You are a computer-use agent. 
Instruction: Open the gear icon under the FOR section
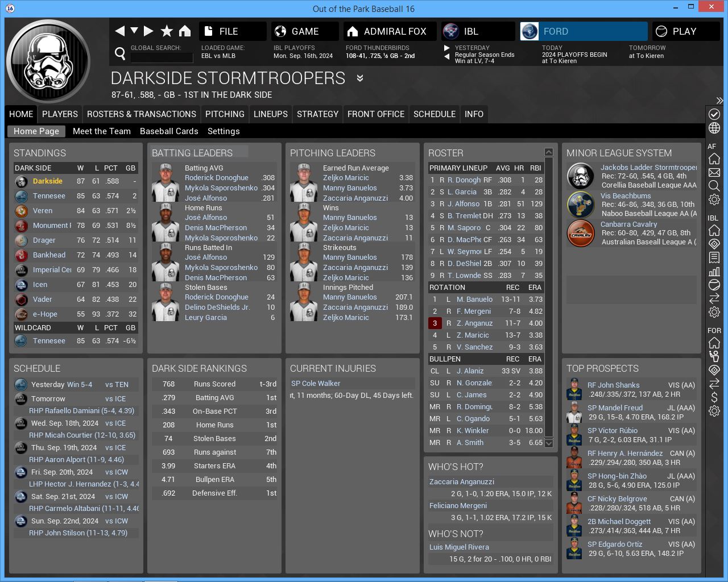(714, 411)
